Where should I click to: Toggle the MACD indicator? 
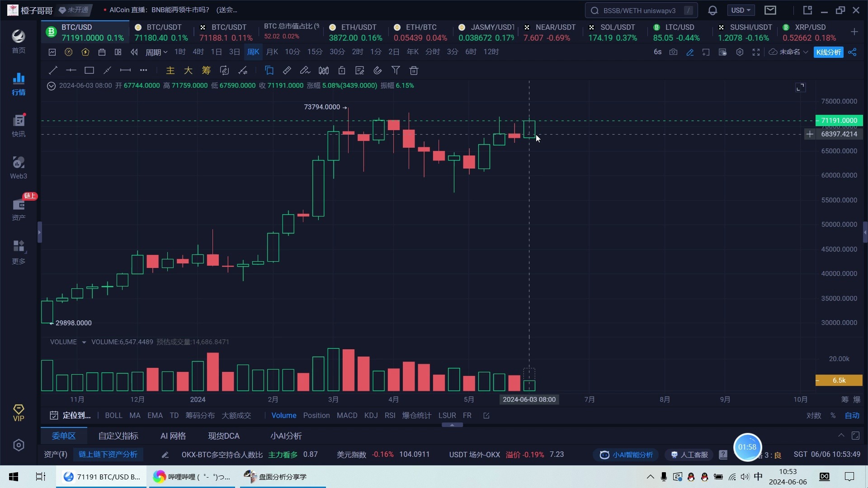(347, 416)
